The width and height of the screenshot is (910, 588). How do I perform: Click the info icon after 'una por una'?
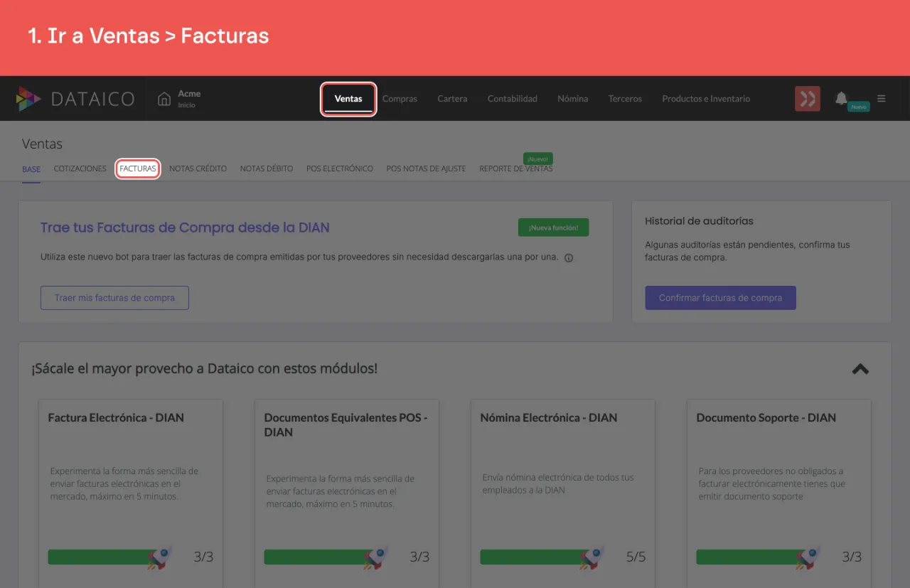click(569, 258)
